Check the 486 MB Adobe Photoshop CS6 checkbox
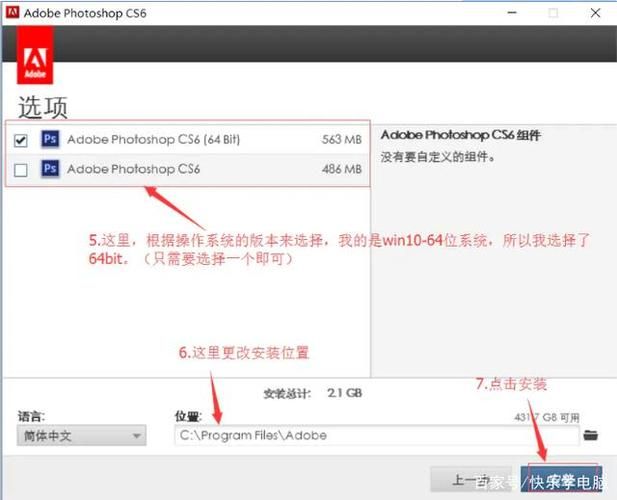Screen dimensions: 617x500 coord(20,170)
